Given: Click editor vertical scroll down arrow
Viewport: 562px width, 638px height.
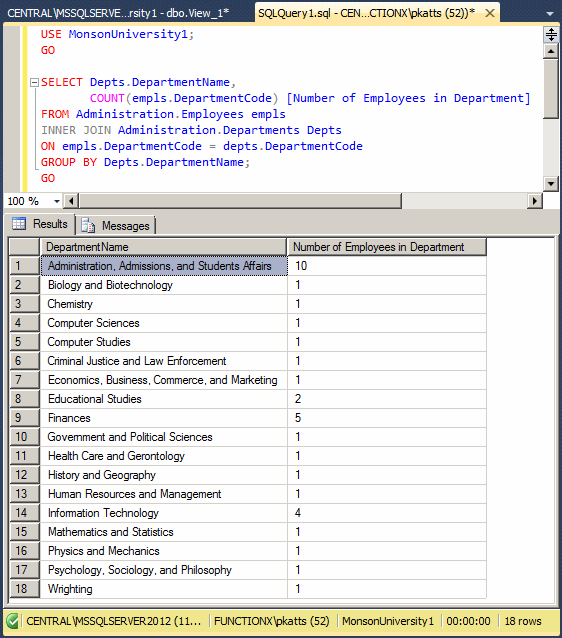Looking at the screenshot, I should [551, 184].
